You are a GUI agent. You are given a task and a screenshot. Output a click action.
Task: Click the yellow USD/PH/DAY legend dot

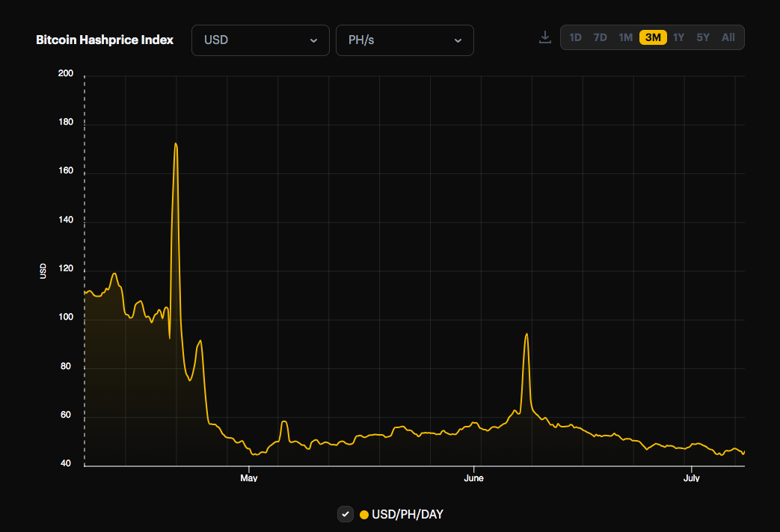click(x=364, y=515)
